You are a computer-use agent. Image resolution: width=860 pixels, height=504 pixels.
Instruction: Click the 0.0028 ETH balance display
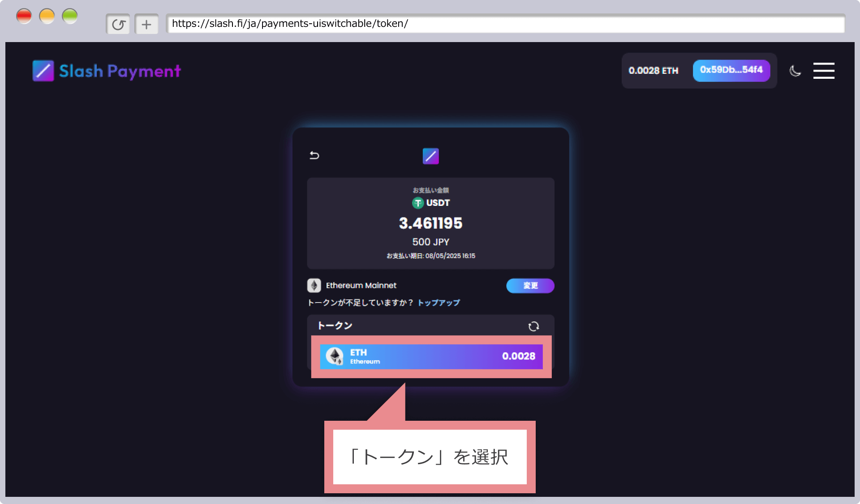pos(653,71)
